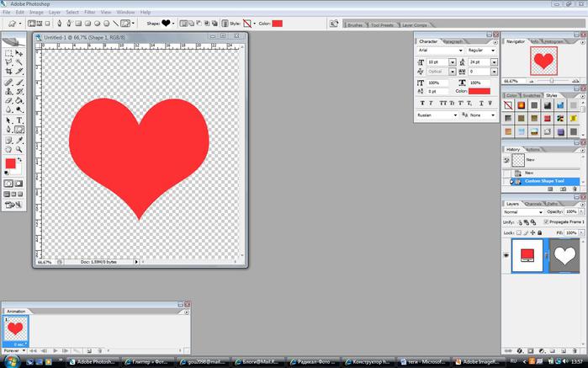Screen dimensions: 588x368
Task: Select the Rectangular Marquee tool
Action: 8,53
